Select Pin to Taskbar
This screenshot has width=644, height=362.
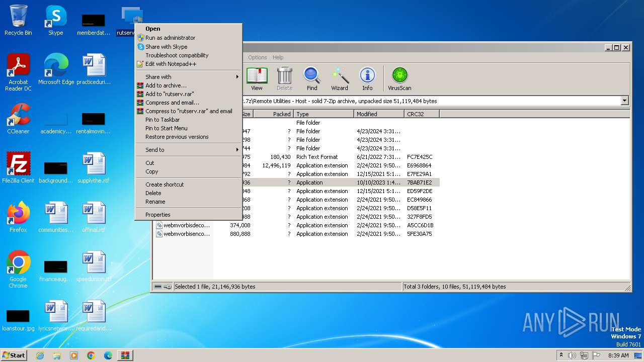(189, 120)
